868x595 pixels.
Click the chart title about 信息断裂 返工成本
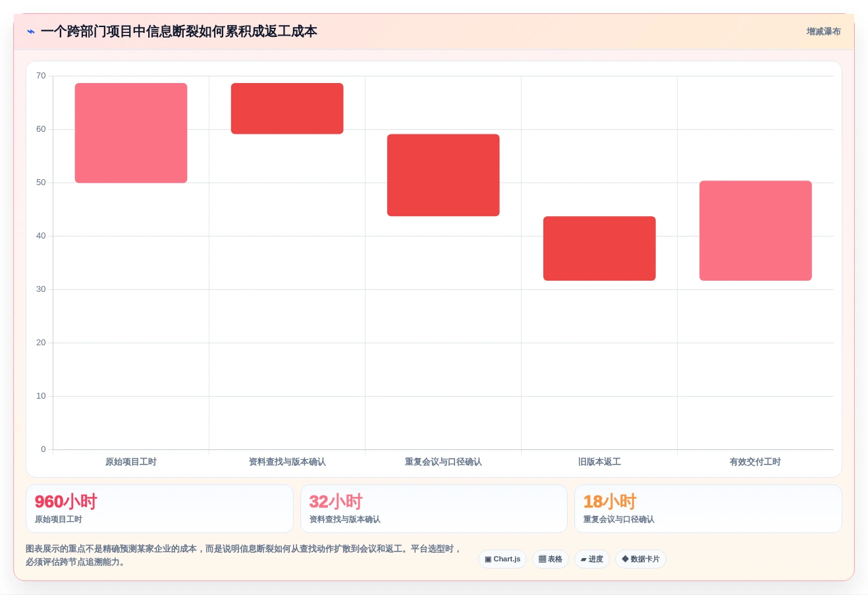tap(178, 32)
